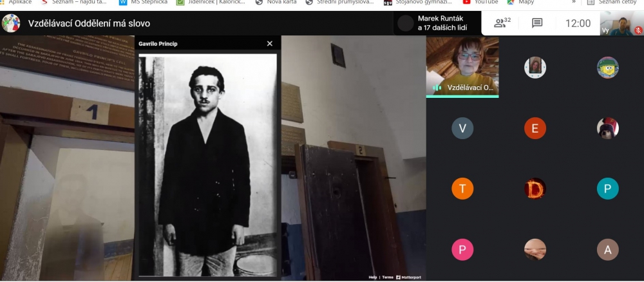The image size is (644, 282).
Task: Click the cell door number 1 sign
Action: click(x=90, y=111)
